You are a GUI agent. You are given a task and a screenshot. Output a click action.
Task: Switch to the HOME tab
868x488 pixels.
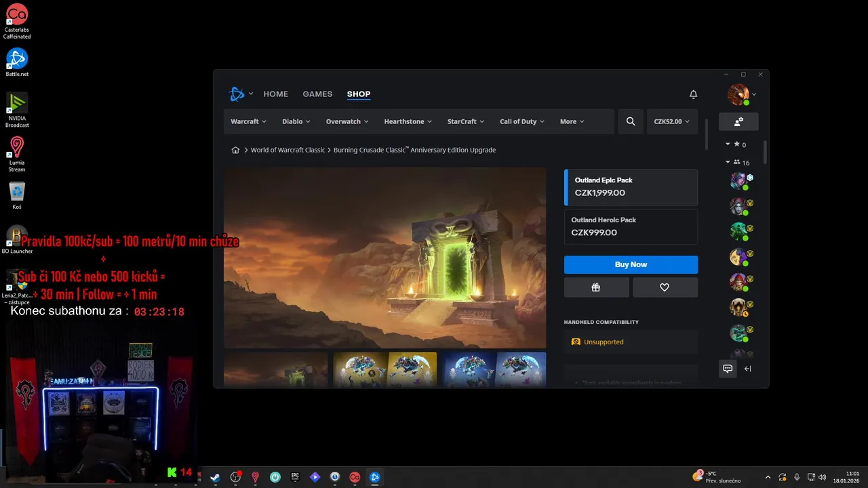(x=276, y=94)
